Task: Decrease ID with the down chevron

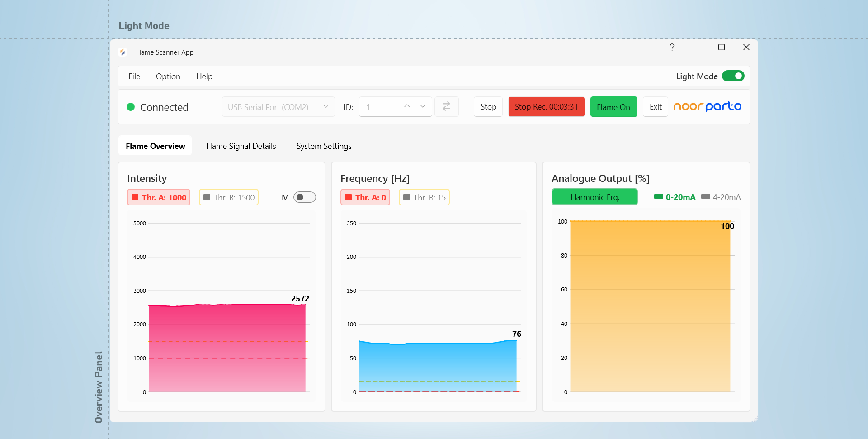Action: [x=423, y=106]
